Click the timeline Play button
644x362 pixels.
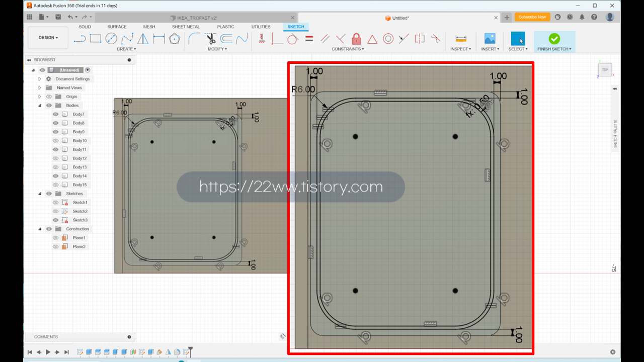48,352
